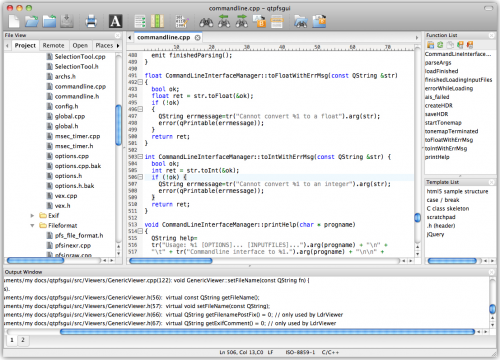Click the replace A-to-B toolbar icon
Image resolution: width=500 pixels, height=360 pixels.
[259, 21]
